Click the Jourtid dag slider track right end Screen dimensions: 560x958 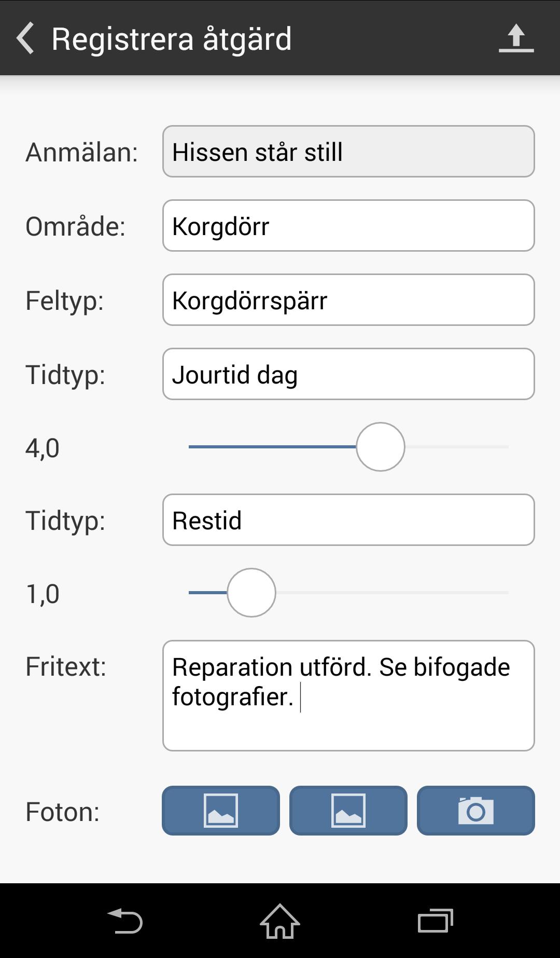click(503, 447)
